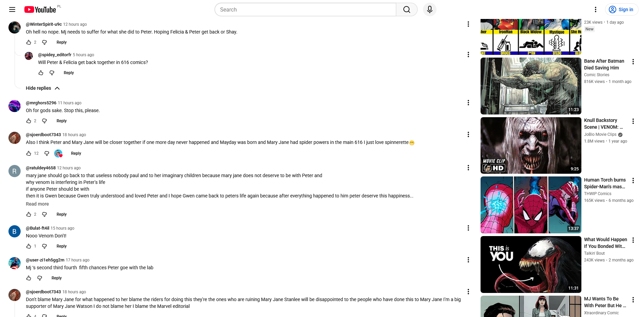This screenshot has height=317, width=644.
Task: Click the search magnifier button
Action: pos(407,9)
